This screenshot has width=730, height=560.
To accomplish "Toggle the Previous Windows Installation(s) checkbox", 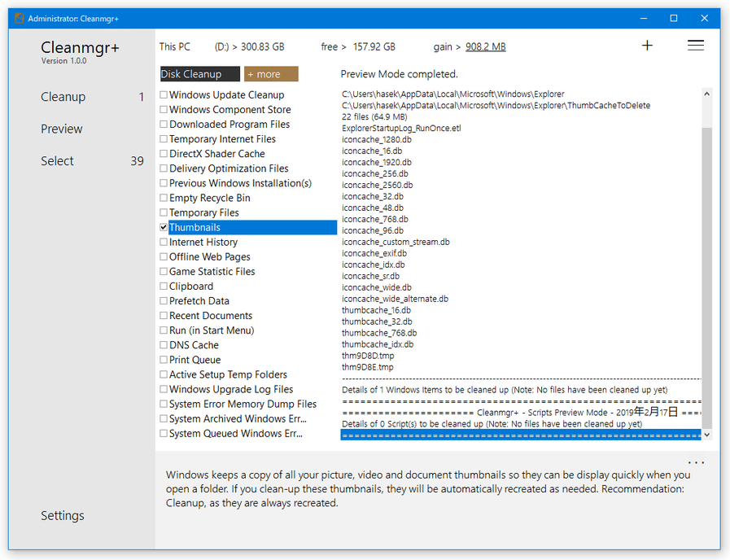I will point(164,183).
